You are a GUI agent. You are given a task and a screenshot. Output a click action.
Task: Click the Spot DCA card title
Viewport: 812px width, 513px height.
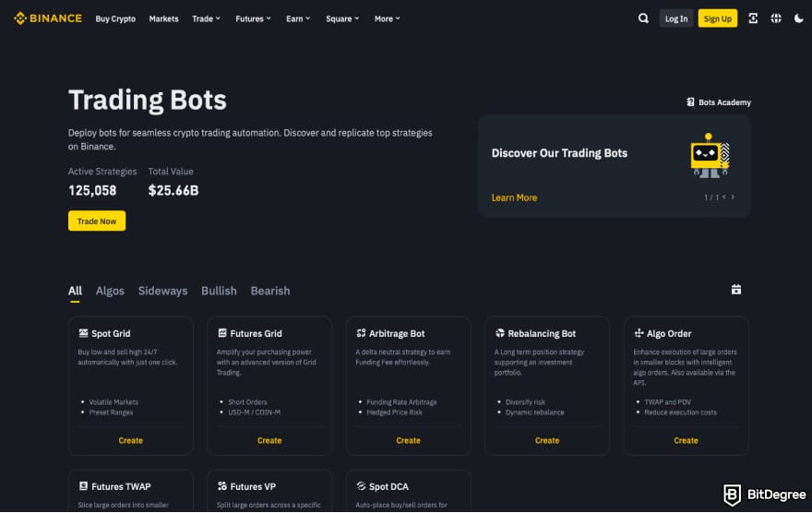tap(388, 486)
